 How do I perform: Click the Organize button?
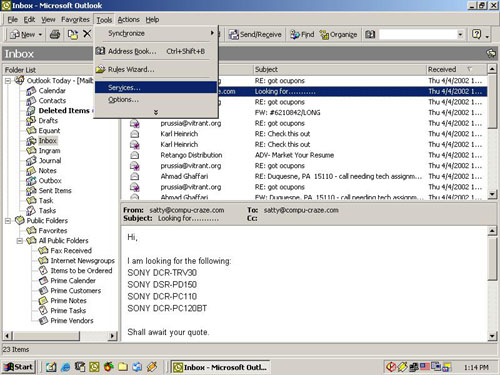point(338,34)
